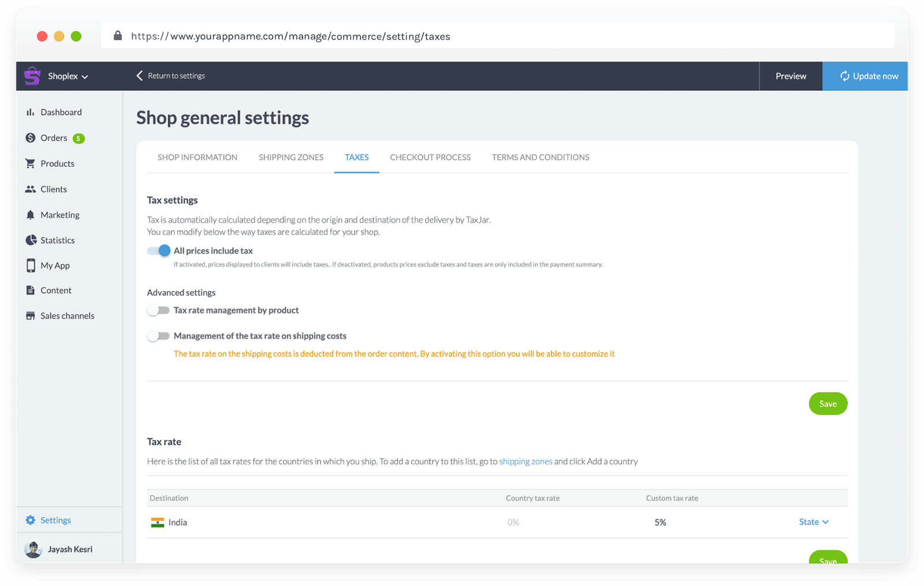The width and height of the screenshot is (924, 586).
Task: Click the My App phone icon
Action: 31,265
